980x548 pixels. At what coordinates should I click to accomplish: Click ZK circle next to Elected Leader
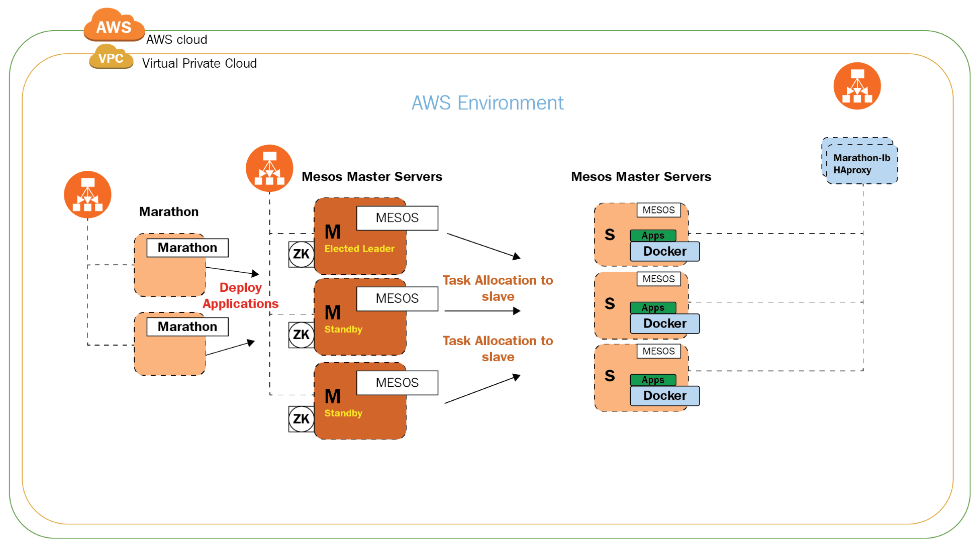301,254
